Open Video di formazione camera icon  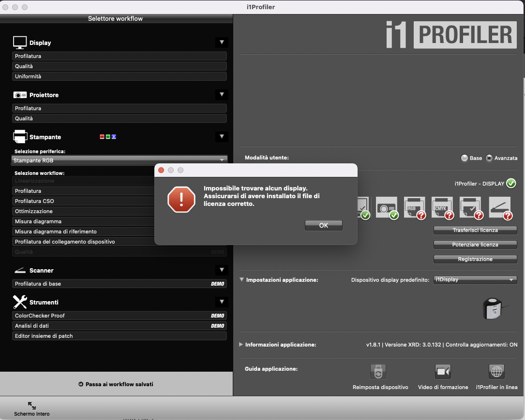[x=443, y=371]
